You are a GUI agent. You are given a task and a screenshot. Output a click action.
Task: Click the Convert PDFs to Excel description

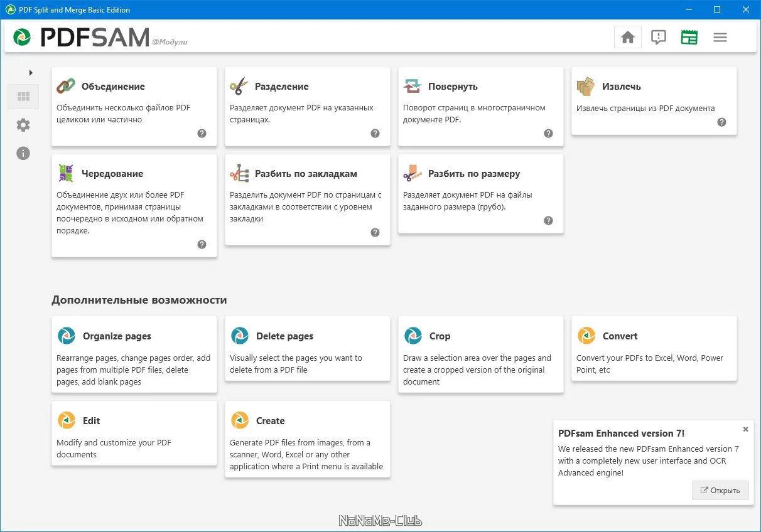click(x=650, y=364)
